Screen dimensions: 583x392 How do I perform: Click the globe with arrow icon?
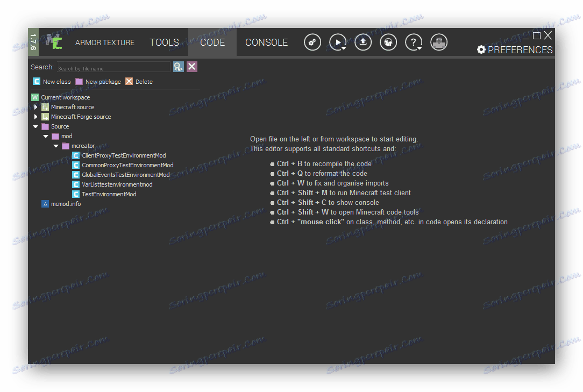click(x=388, y=42)
